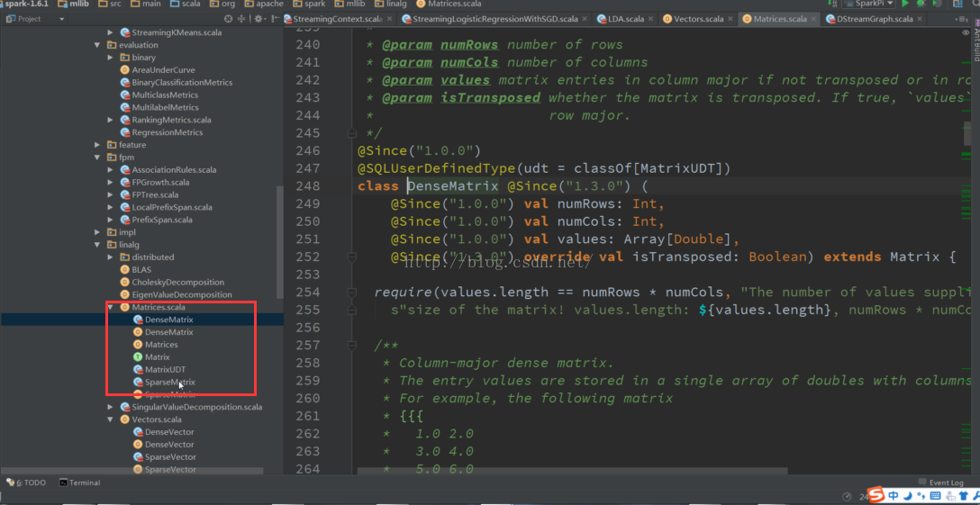The image size is (980, 505).
Task: Close the DStreamGraph.scala tab
Action: (x=920, y=19)
